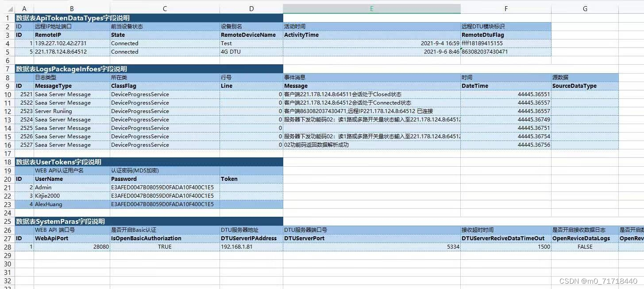Click message 02功能码返回数据解析成功
Viewport: 644px width, 289px height.
(x=372, y=145)
